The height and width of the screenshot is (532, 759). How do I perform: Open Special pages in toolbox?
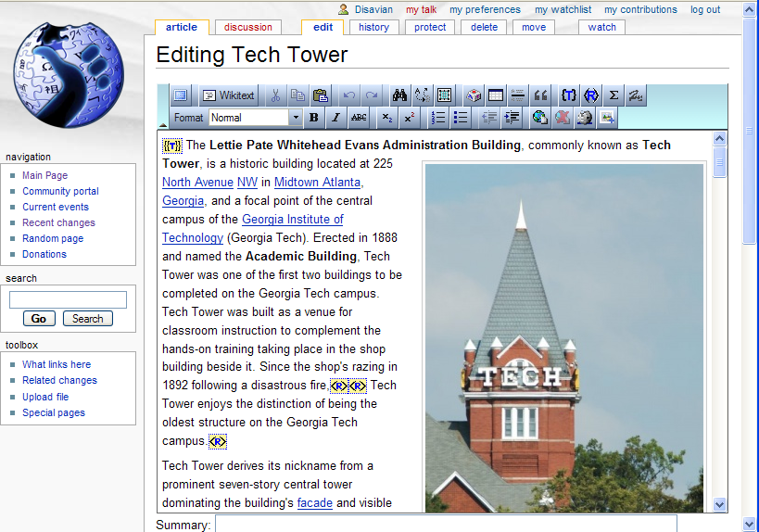coord(54,412)
